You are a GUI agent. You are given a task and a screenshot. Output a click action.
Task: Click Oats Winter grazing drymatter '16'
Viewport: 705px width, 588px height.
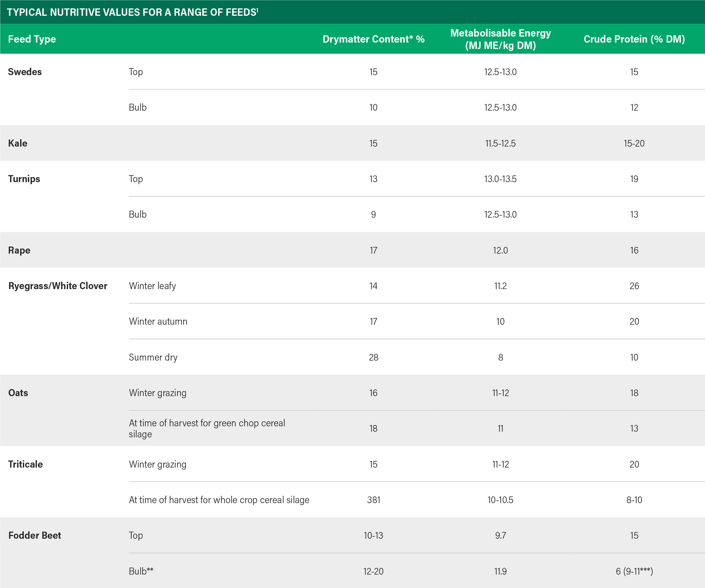373,393
